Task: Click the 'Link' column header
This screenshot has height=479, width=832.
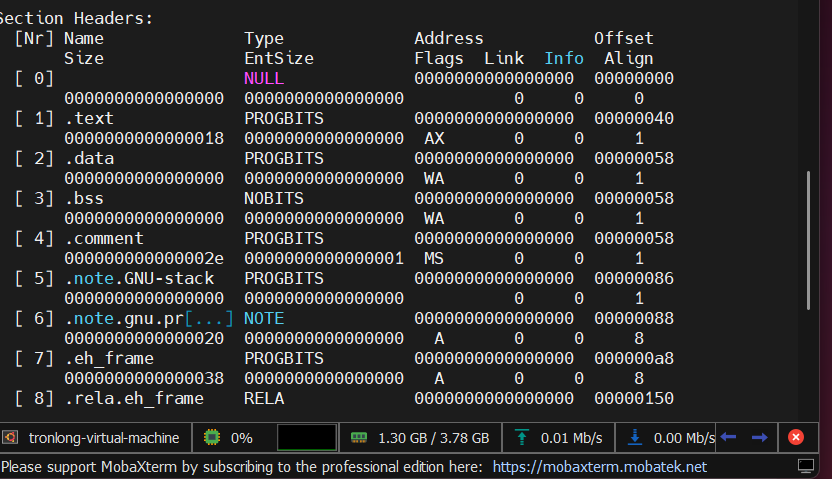Action: click(x=504, y=58)
